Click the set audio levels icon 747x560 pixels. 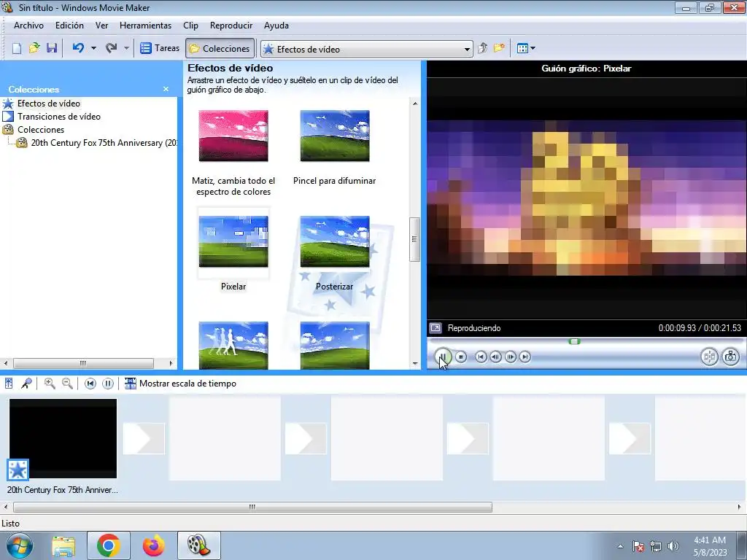tap(9, 384)
